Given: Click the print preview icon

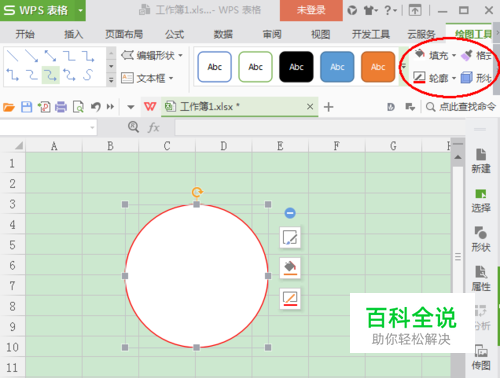Looking at the screenshot, I should point(78,107).
